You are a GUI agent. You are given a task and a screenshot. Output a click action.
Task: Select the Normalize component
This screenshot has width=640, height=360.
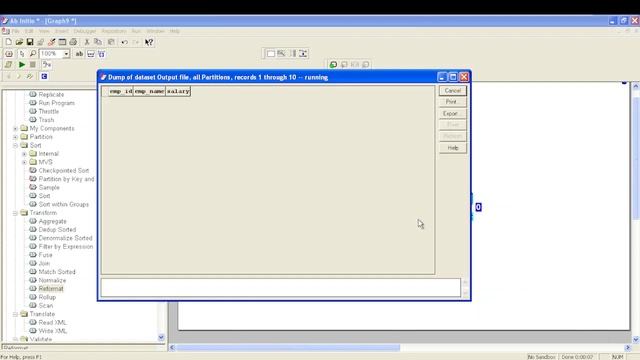52,280
